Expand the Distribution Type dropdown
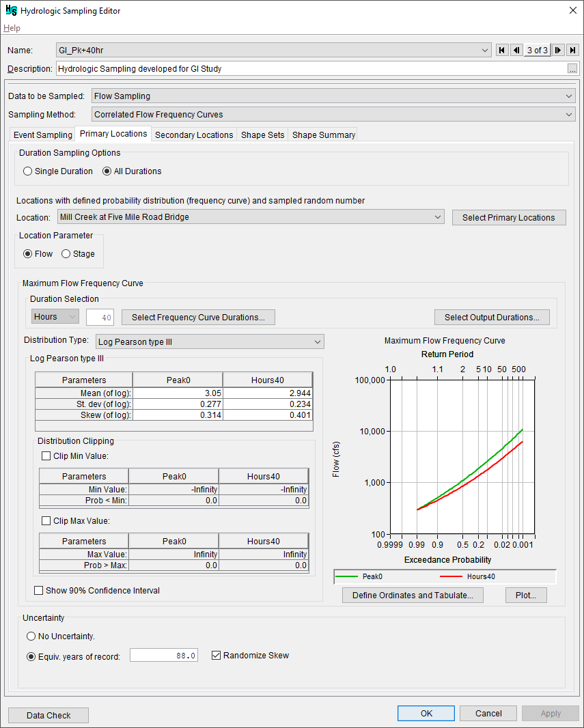 pyautogui.click(x=317, y=341)
